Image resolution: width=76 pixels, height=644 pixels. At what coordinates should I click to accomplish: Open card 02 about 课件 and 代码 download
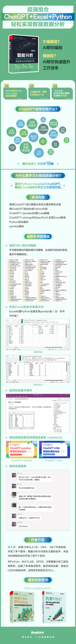(39, 92)
